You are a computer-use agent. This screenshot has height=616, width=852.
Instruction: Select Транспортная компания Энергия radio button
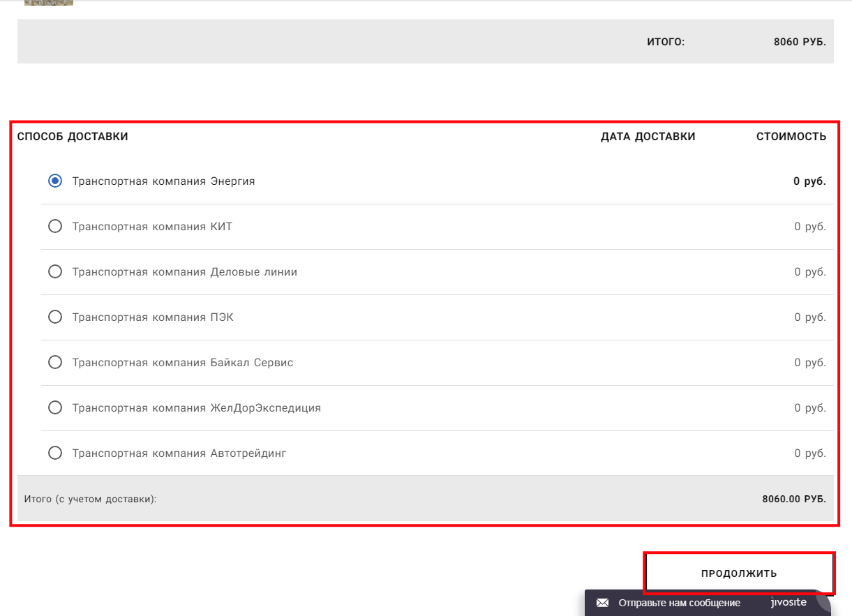pyautogui.click(x=55, y=181)
